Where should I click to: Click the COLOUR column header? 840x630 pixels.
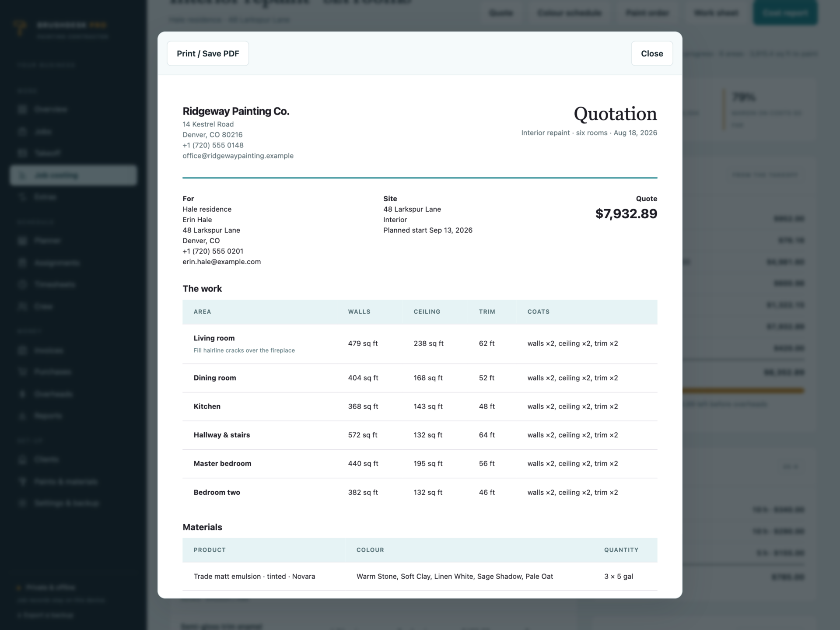click(x=370, y=550)
